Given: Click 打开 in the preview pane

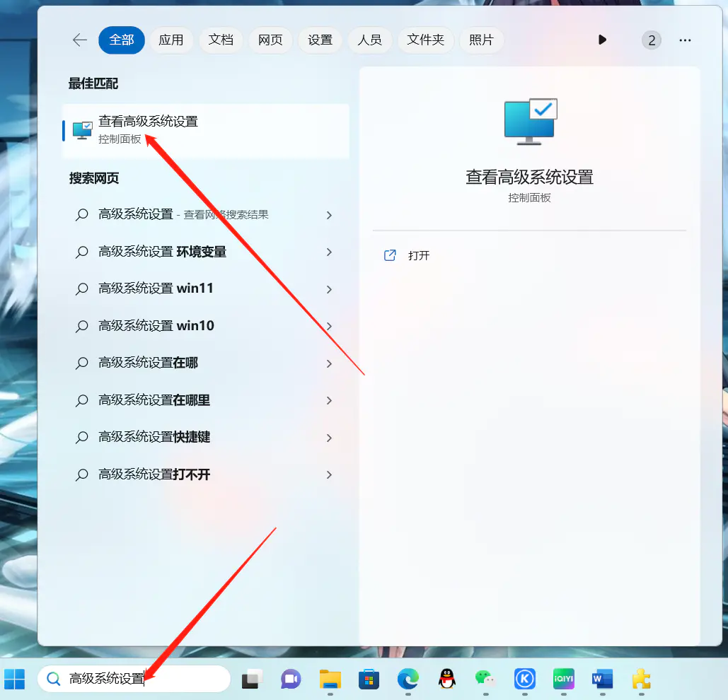Looking at the screenshot, I should (418, 256).
